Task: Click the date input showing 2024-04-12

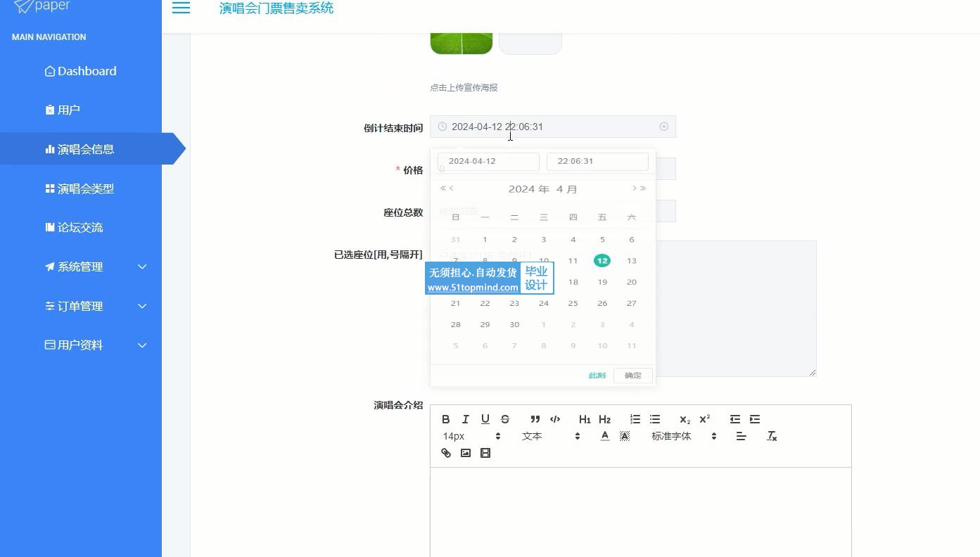Action: (488, 161)
